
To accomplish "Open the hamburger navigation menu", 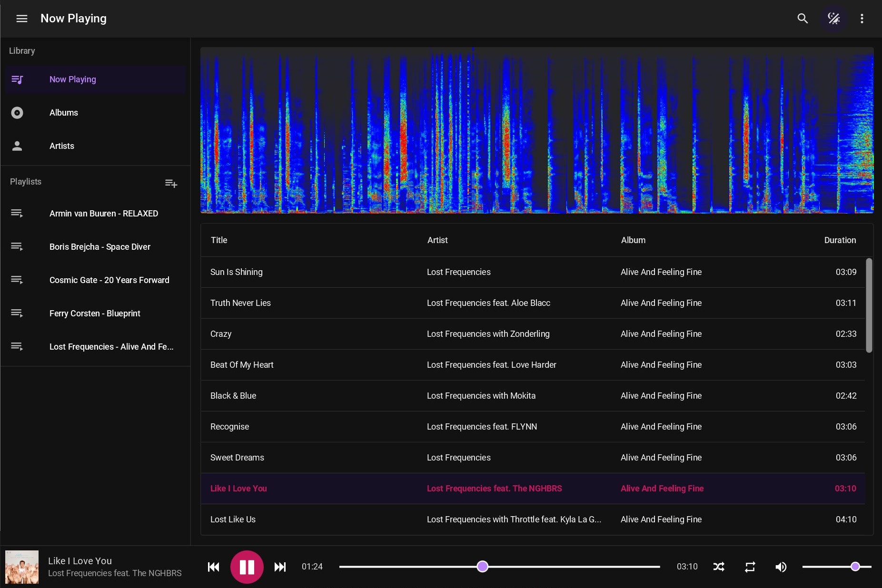I will tap(22, 19).
